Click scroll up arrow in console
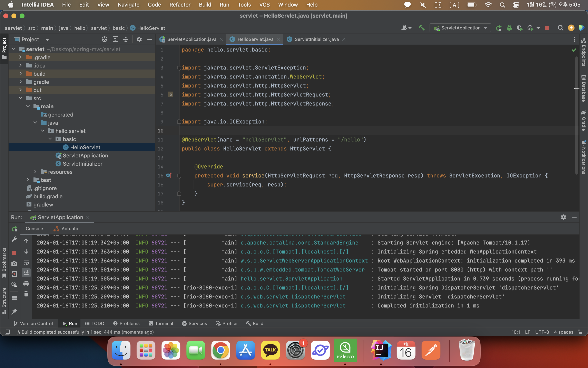Image resolution: width=588 pixels, height=368 pixels. tap(26, 241)
